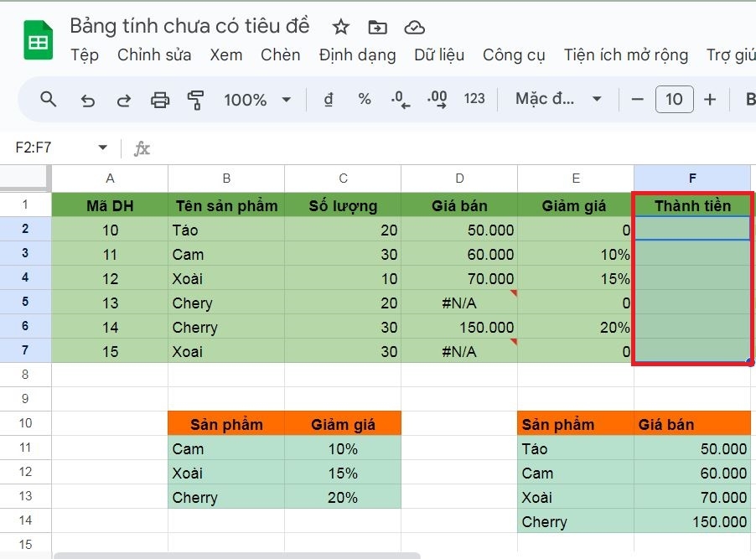756x559 pixels.
Task: Open the Tiện ích mở rộng menu
Action: [626, 55]
